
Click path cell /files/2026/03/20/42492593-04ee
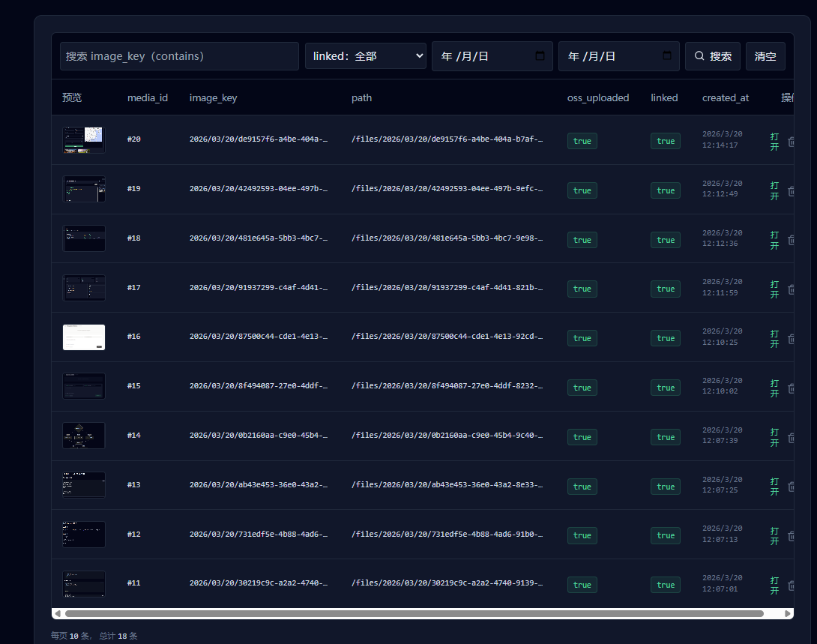click(447, 189)
